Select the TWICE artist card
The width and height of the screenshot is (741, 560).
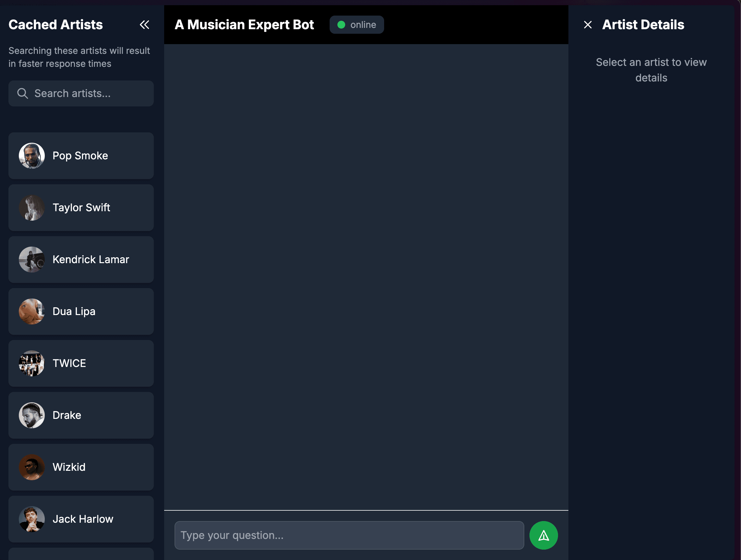(81, 363)
